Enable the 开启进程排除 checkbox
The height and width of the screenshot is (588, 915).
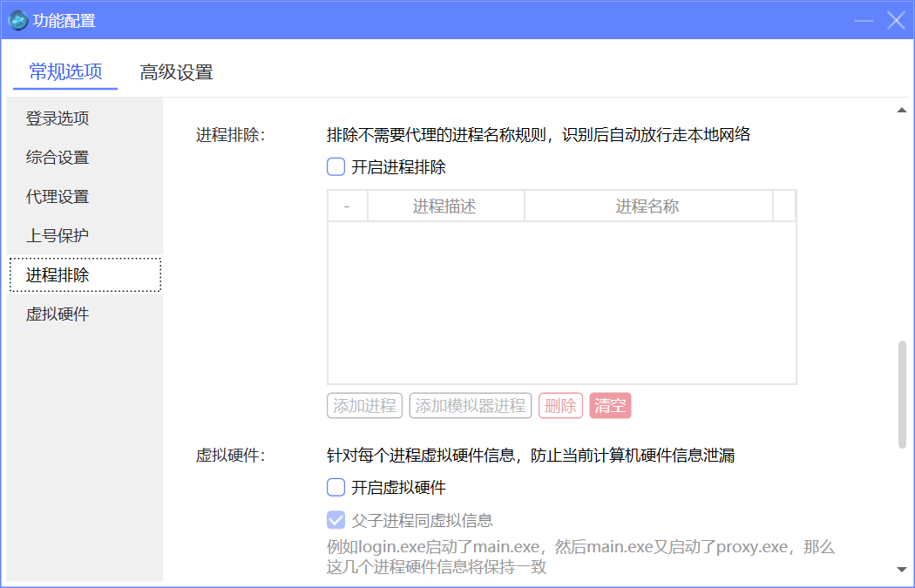pyautogui.click(x=336, y=167)
